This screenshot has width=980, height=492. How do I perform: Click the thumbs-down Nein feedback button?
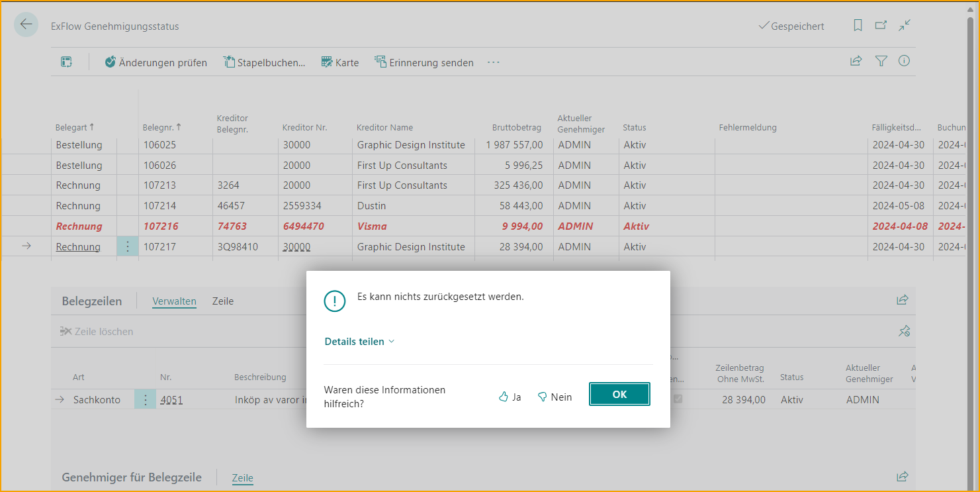[x=555, y=397]
